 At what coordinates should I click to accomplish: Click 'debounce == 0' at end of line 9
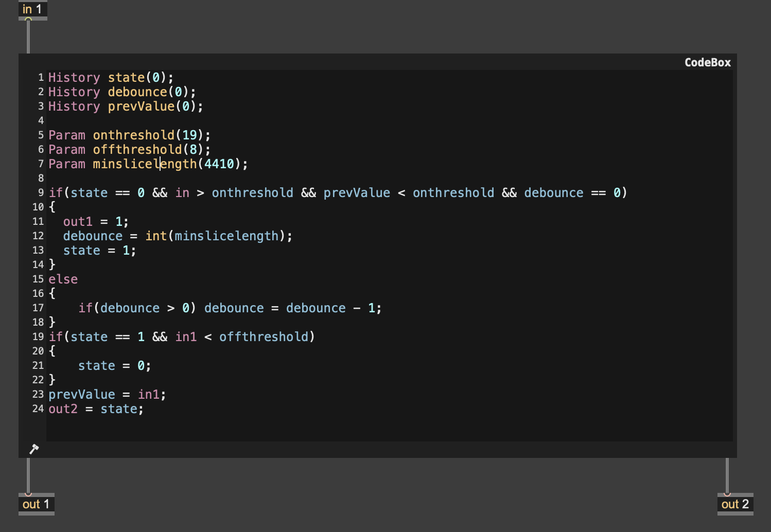pos(572,193)
